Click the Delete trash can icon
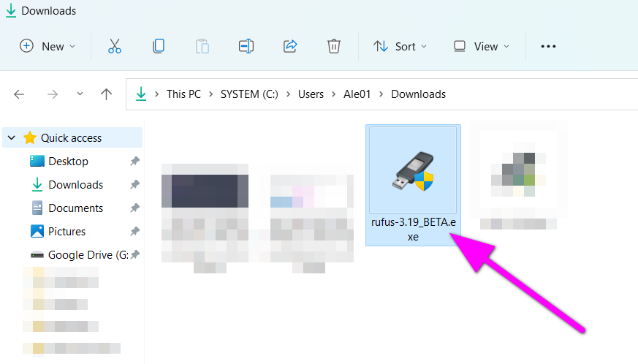638x364 pixels. (x=334, y=47)
